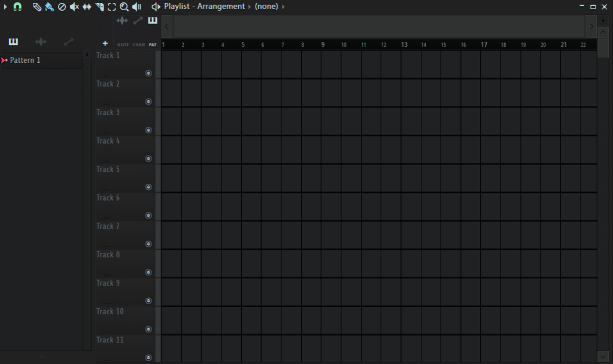Select the Slip tool
This screenshot has width=613, height=364.
(x=87, y=7)
